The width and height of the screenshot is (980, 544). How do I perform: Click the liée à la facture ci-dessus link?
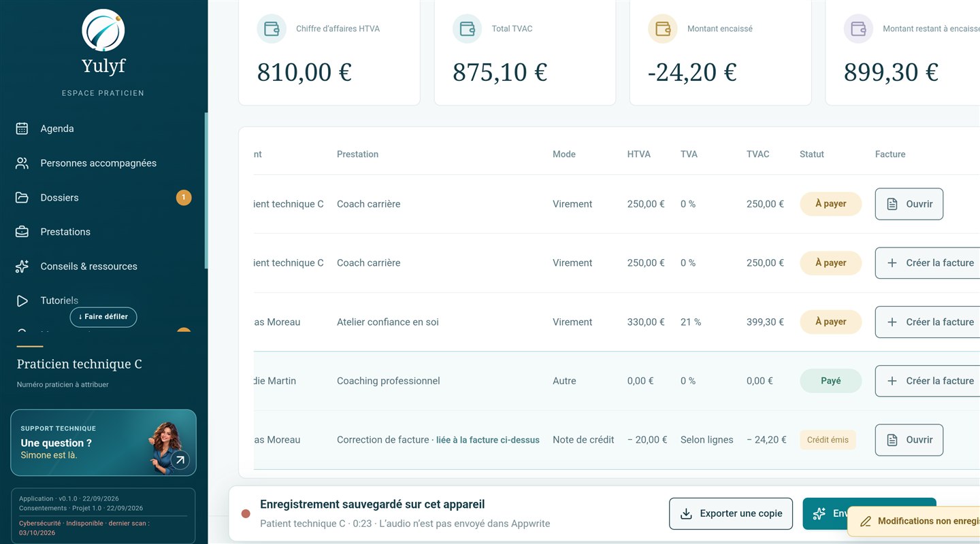point(488,440)
